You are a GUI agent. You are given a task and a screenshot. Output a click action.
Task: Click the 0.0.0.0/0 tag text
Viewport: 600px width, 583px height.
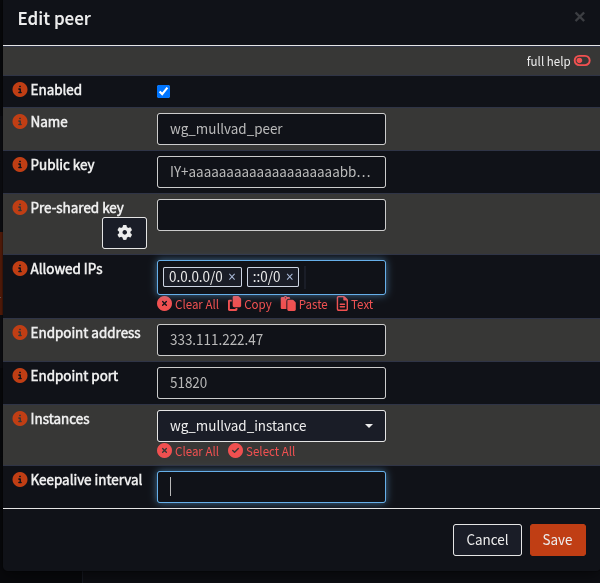click(x=196, y=277)
